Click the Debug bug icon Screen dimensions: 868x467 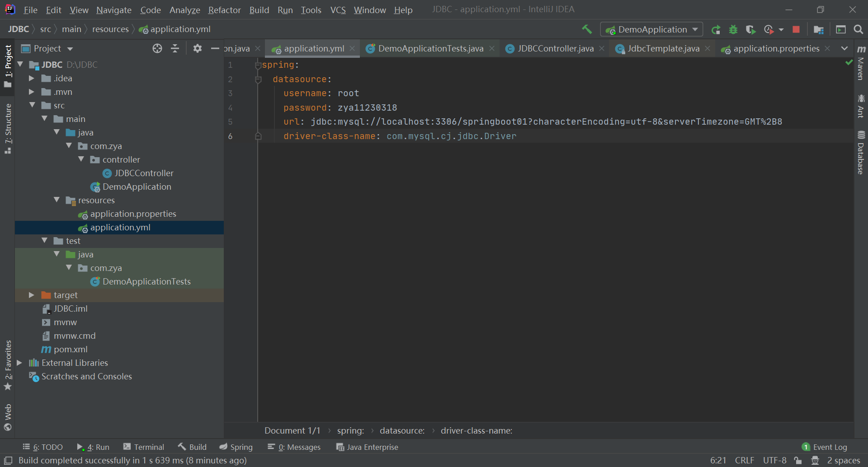click(x=733, y=30)
